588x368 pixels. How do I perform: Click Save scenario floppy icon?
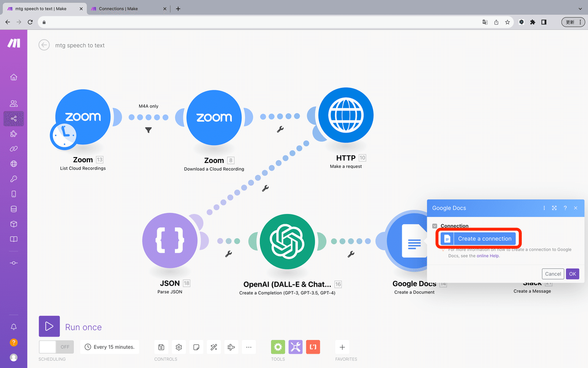161,347
